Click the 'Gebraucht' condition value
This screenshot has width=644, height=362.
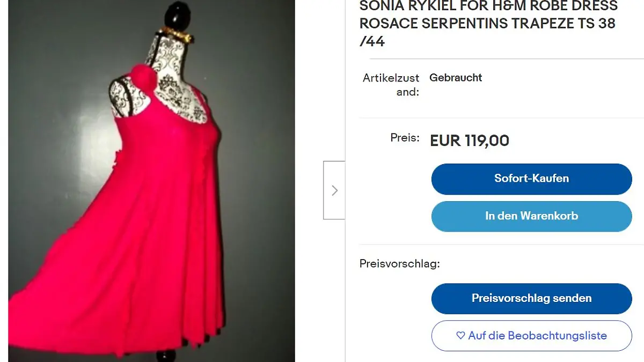(456, 78)
